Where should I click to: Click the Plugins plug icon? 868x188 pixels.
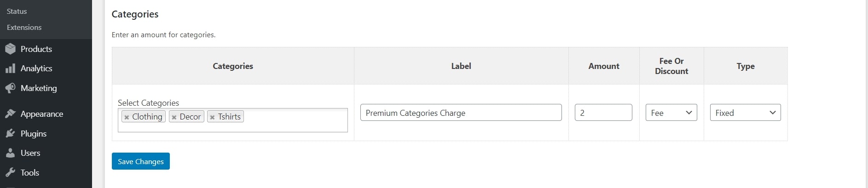point(10,134)
